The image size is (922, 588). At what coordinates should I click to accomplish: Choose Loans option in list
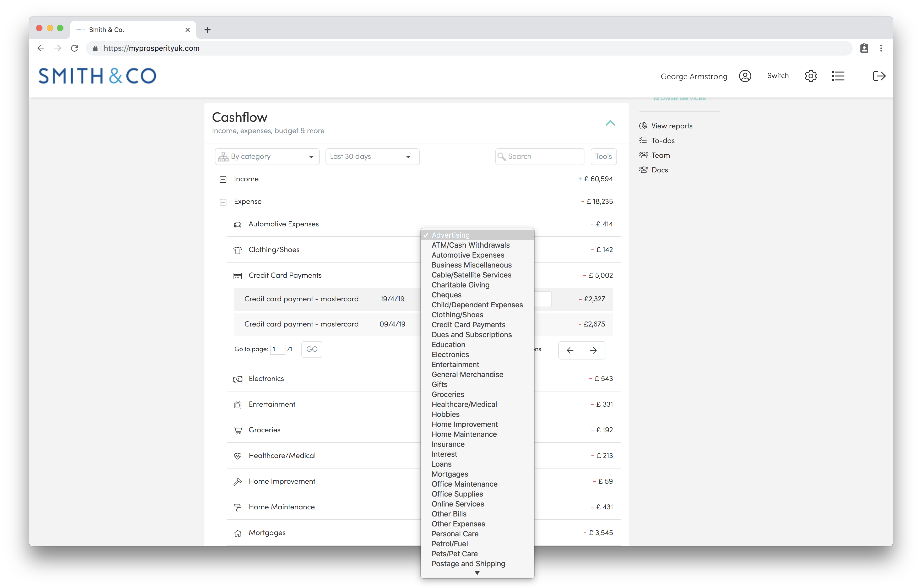click(x=478, y=464)
